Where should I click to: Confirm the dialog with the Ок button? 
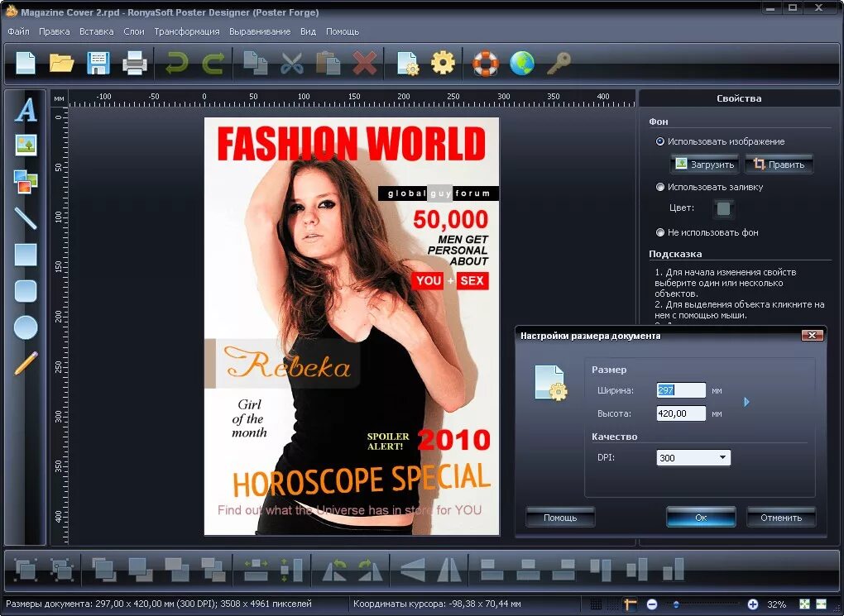click(701, 518)
